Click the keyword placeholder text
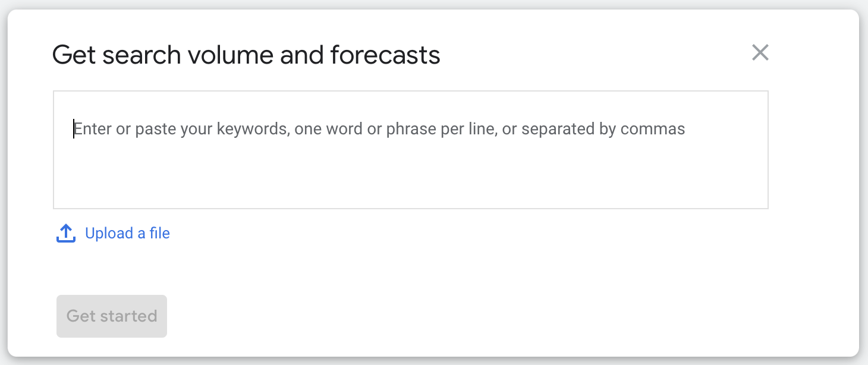The image size is (868, 365). (x=379, y=129)
